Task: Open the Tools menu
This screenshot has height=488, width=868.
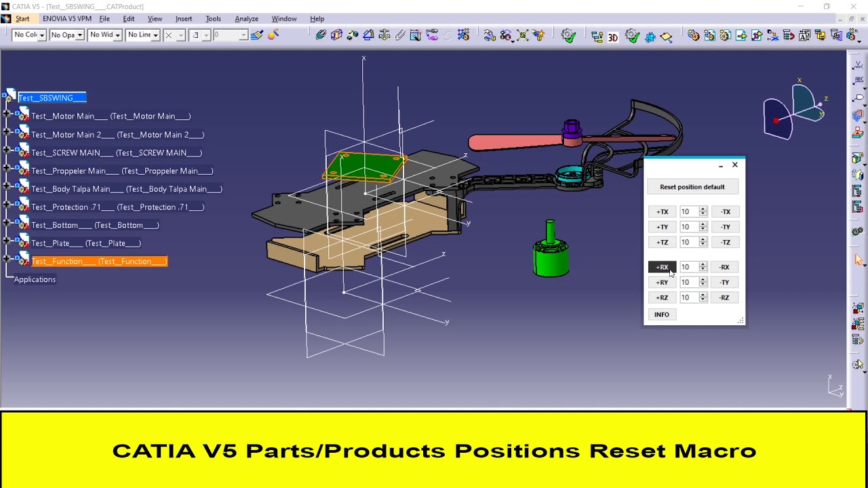Action: (213, 19)
